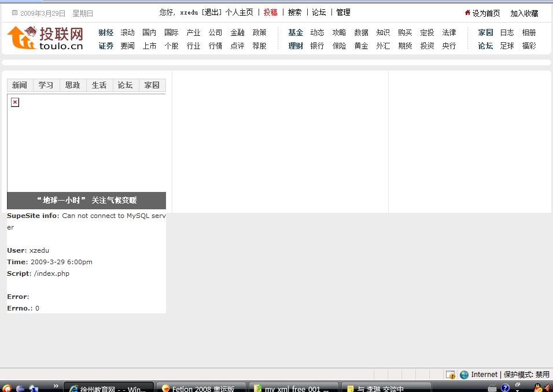Click the 上市 nav link

pos(150,46)
